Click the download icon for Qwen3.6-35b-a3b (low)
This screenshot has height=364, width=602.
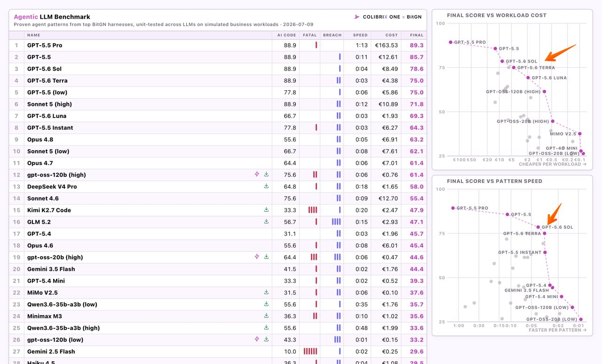[266, 304]
